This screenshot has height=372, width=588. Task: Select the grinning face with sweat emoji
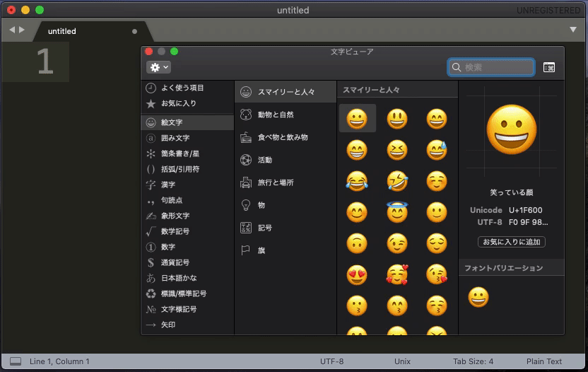pos(437,150)
